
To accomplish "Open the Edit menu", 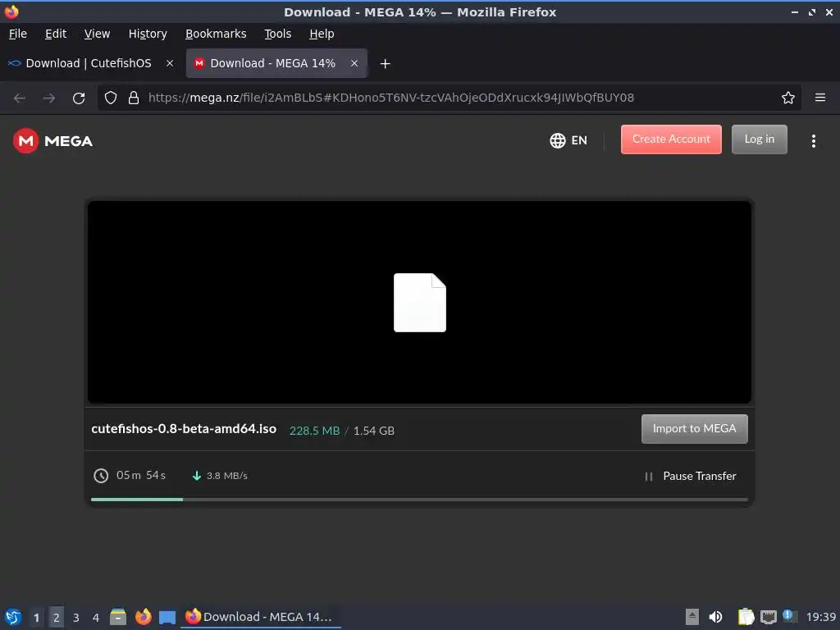I will (x=56, y=34).
